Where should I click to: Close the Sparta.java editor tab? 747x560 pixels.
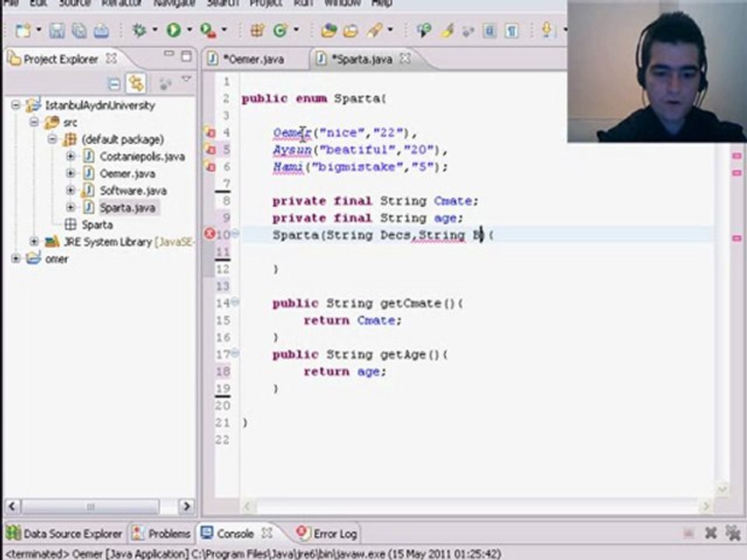405,58
